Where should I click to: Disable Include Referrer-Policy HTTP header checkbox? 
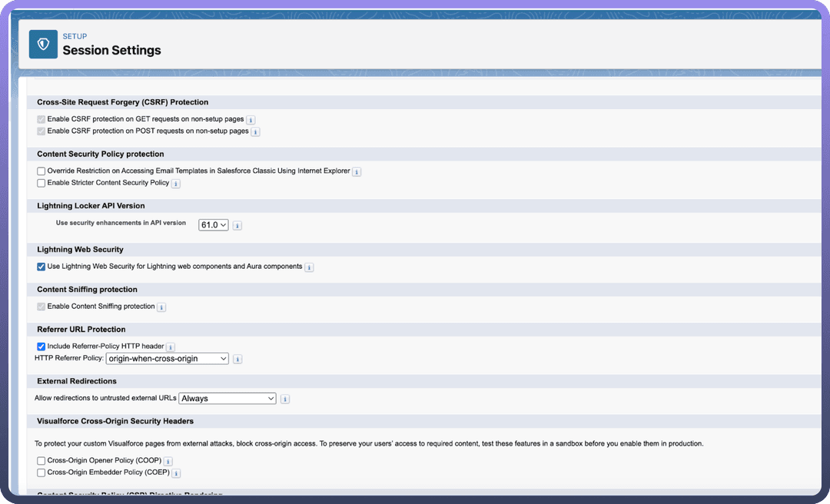pyautogui.click(x=41, y=346)
